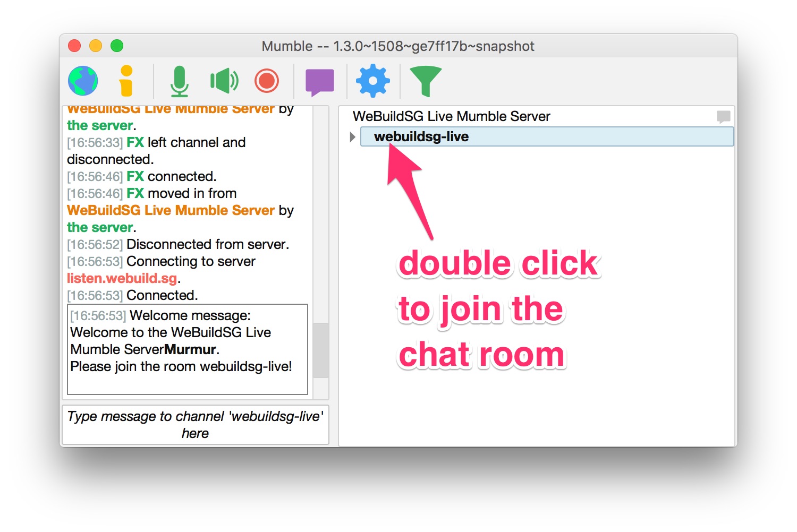Toggle the green filter funnel icon

(426, 81)
